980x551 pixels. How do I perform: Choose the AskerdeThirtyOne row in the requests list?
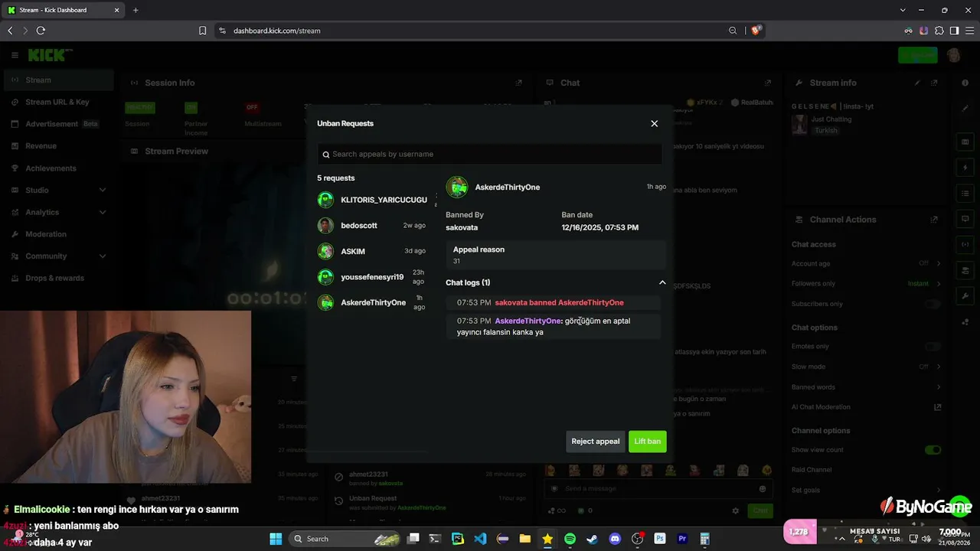372,302
